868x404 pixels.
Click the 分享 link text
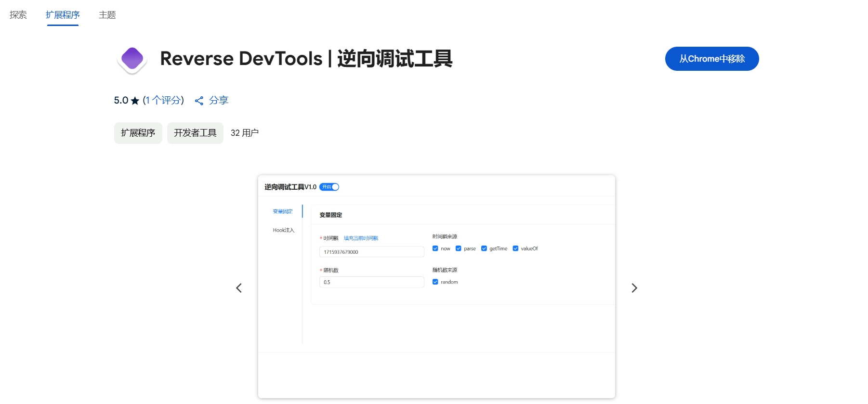click(219, 100)
